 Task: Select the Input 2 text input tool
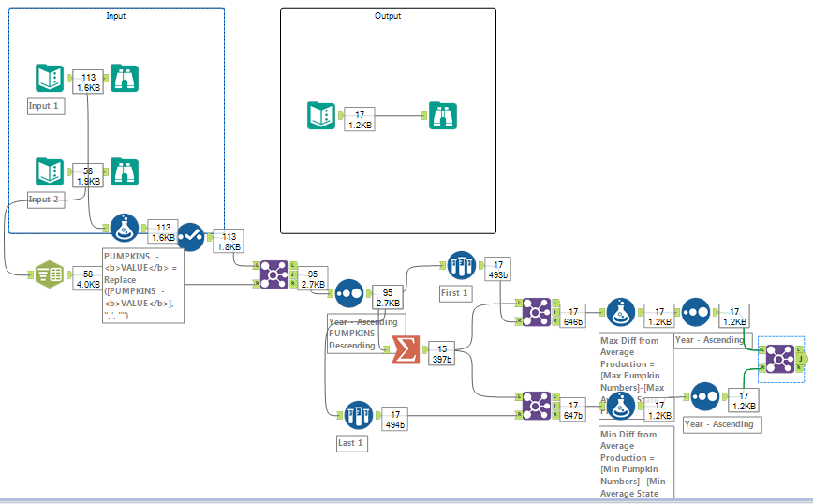point(50,171)
